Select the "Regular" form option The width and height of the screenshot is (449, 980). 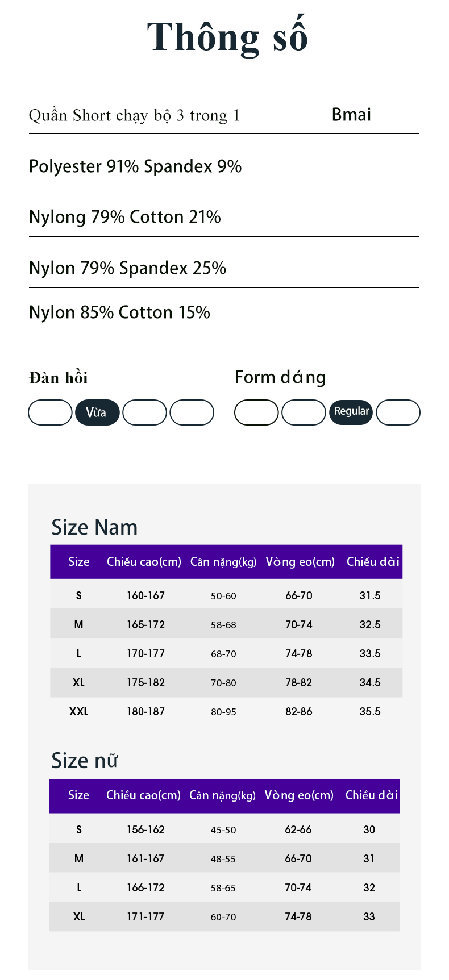[351, 412]
